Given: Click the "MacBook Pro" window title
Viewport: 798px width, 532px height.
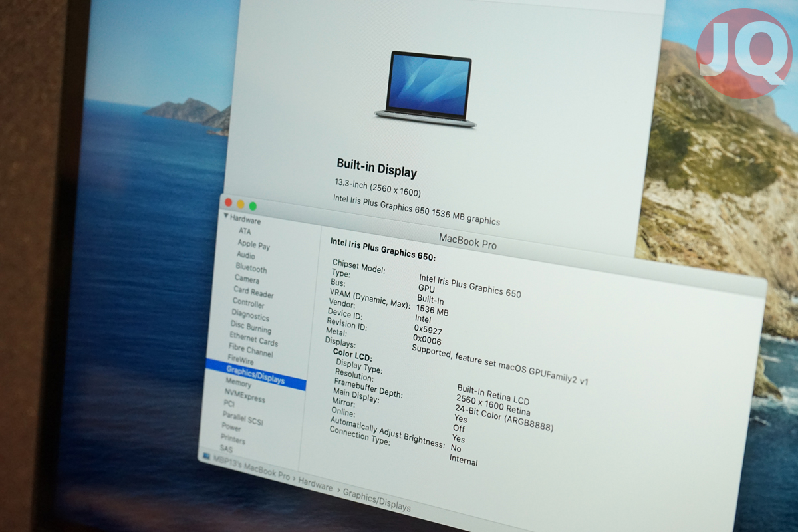Looking at the screenshot, I should pyautogui.click(x=467, y=243).
